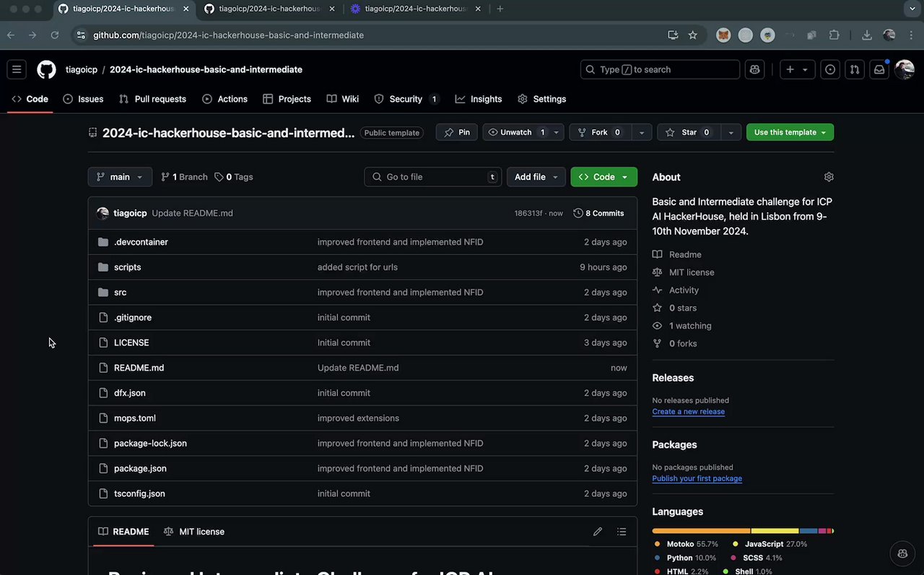Go to the Pull requests tab
Screen dimensions: 924x575
click(152, 99)
